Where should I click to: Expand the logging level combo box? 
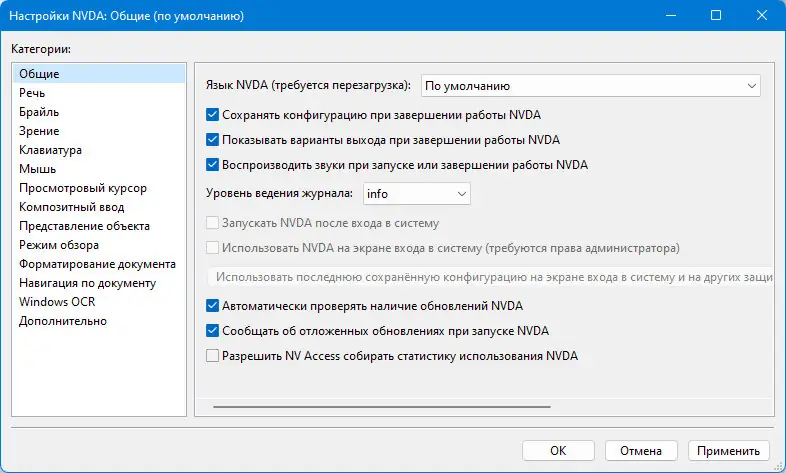click(x=416, y=193)
